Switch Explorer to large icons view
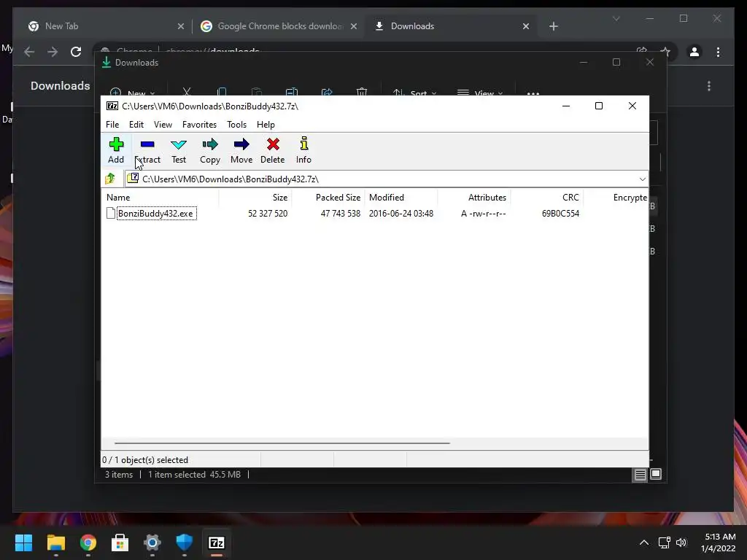The height and width of the screenshot is (560, 747). 656,474
